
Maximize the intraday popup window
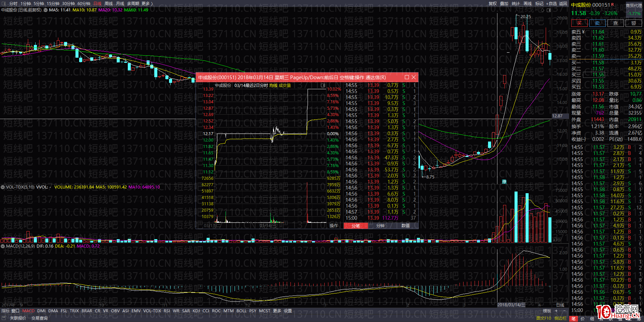click(407, 77)
